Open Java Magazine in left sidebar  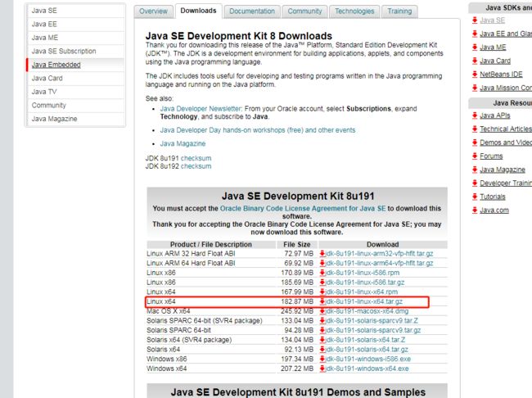[x=75, y=119]
